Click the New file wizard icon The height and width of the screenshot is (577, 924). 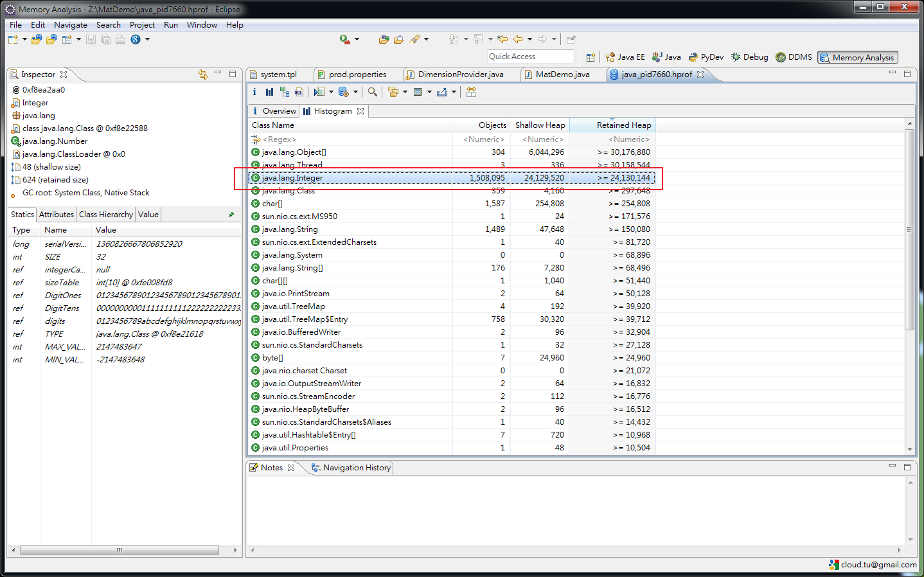click(x=13, y=39)
